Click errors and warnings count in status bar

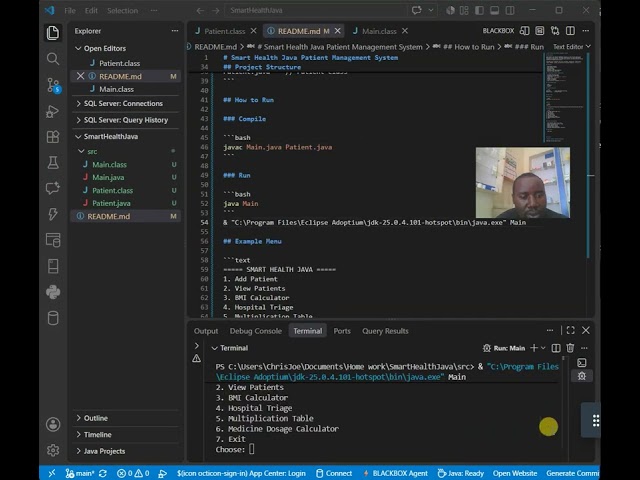click(x=133, y=473)
